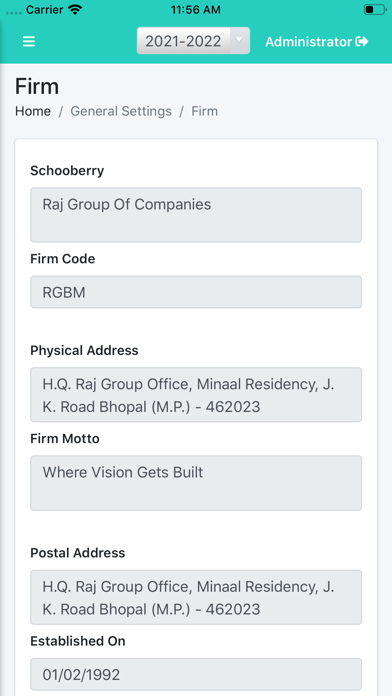Tap the 11:56 AM clock in status bar
Image resolution: width=392 pixels, height=696 pixels.
click(196, 9)
